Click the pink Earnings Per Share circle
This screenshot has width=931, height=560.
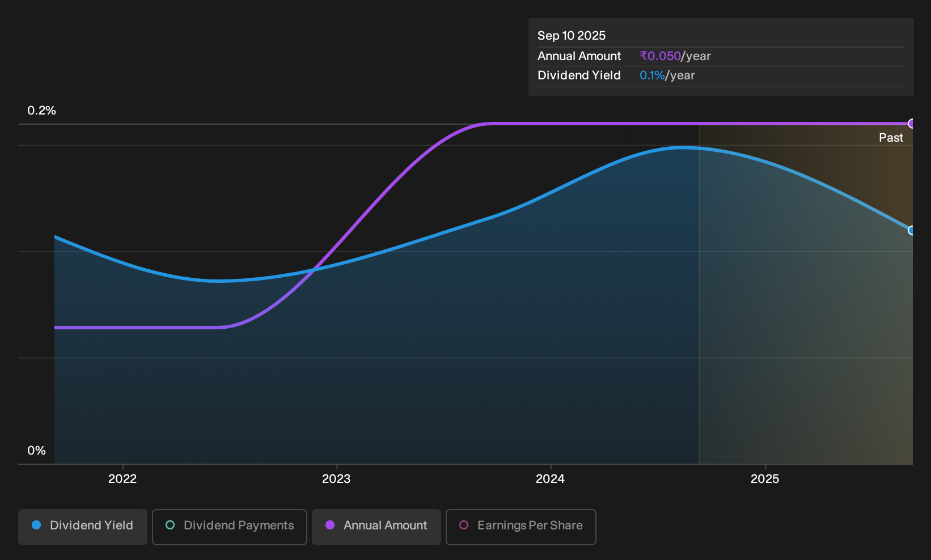[464, 525]
